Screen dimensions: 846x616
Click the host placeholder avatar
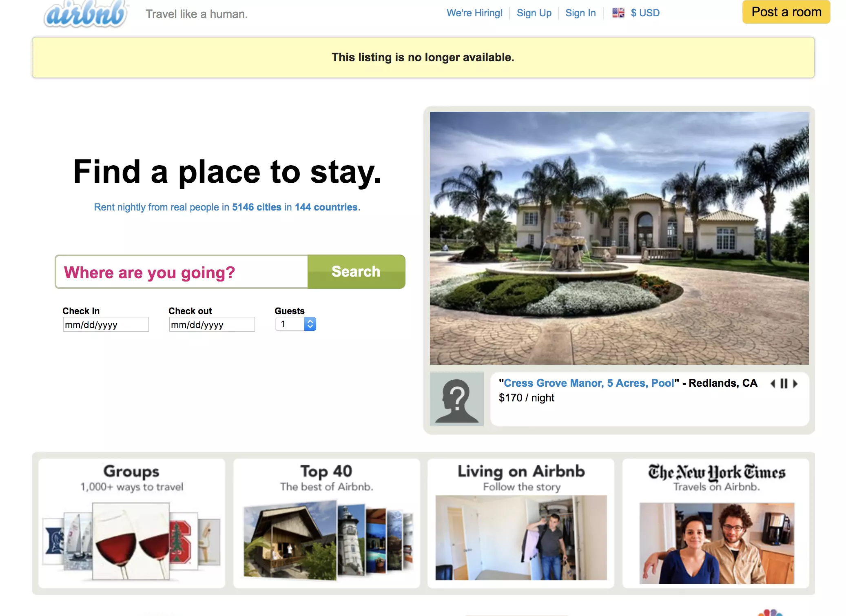pos(456,399)
